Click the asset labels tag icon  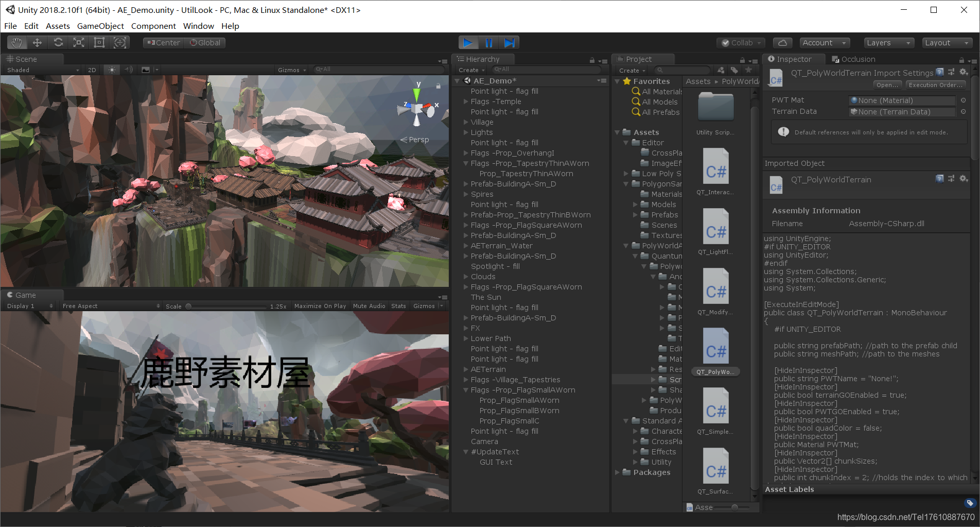point(970,503)
